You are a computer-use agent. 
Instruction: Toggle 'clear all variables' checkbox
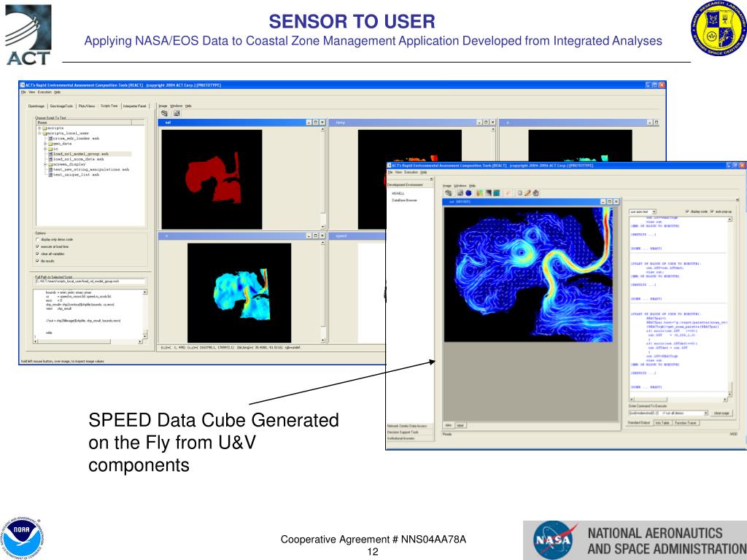(x=38, y=254)
